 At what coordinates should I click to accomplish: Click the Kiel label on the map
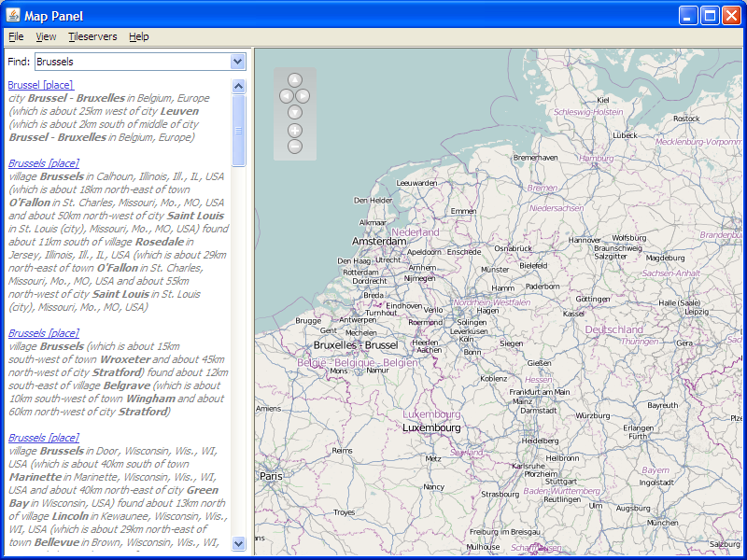coord(602,100)
